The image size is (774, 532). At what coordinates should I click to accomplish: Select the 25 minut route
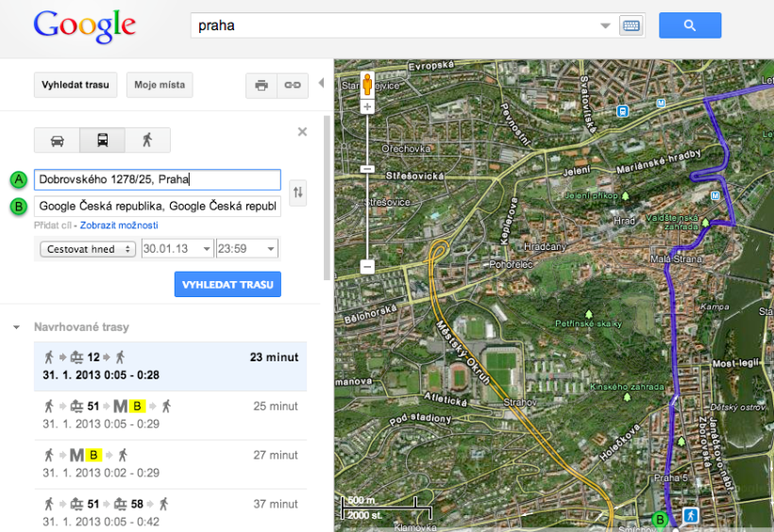coord(170,416)
